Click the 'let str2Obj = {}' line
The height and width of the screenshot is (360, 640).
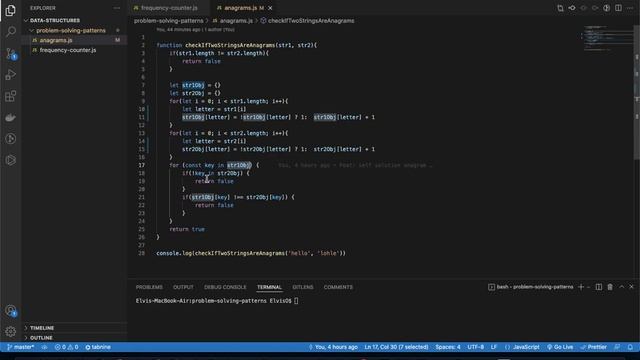[x=195, y=93]
